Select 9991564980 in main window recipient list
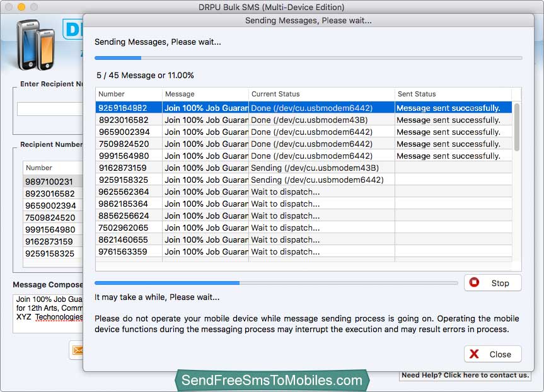The height and width of the screenshot is (392, 544). pyautogui.click(x=53, y=229)
